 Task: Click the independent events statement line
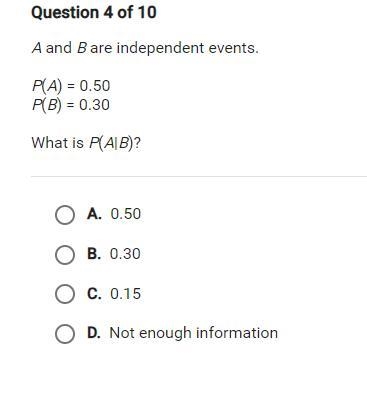(145, 48)
